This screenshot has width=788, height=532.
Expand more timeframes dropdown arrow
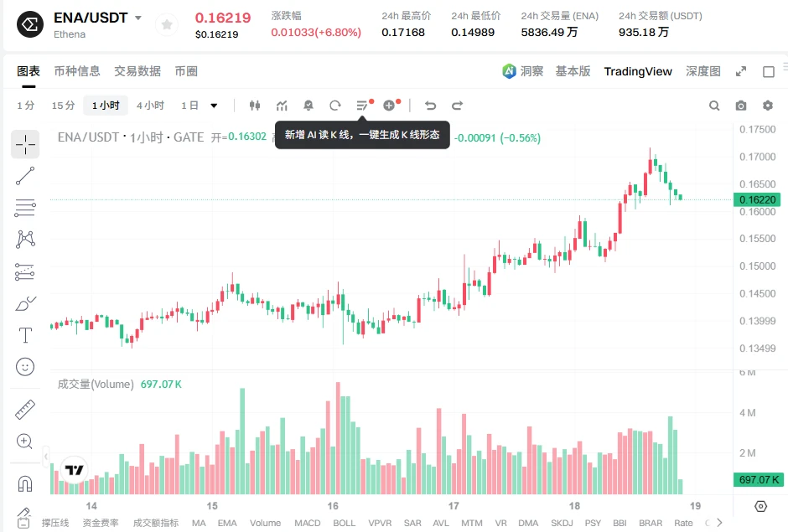(214, 106)
